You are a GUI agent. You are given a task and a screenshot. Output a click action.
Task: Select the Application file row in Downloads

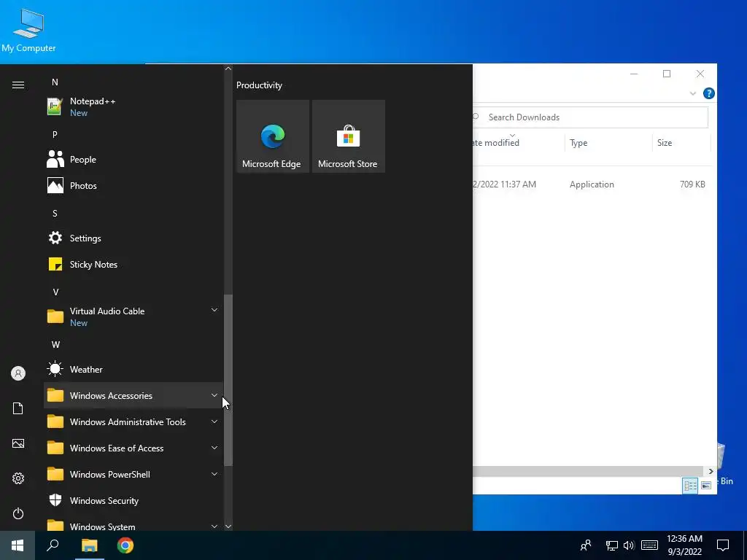pos(591,184)
